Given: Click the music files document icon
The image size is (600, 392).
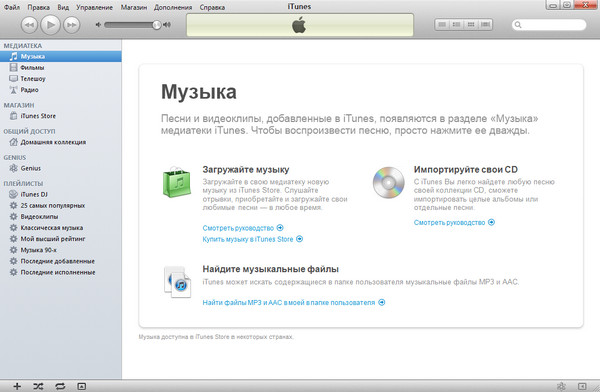Looking at the screenshot, I should tap(177, 282).
